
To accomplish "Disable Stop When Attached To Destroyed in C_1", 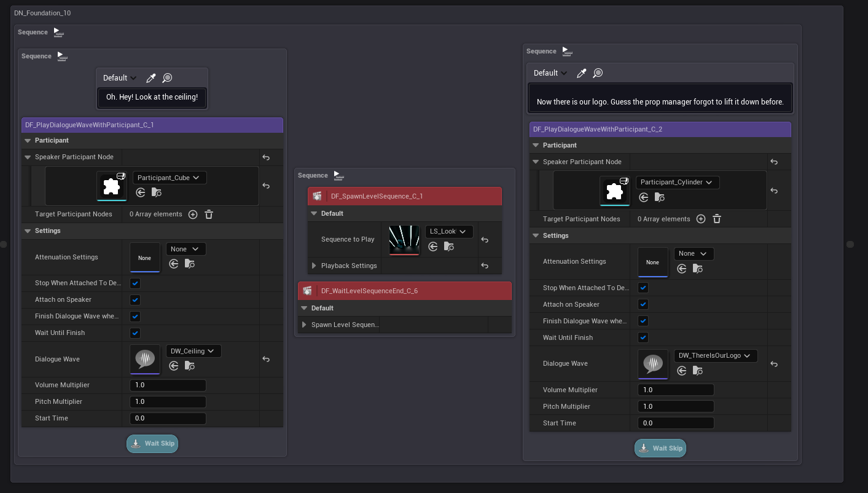I will click(x=135, y=283).
